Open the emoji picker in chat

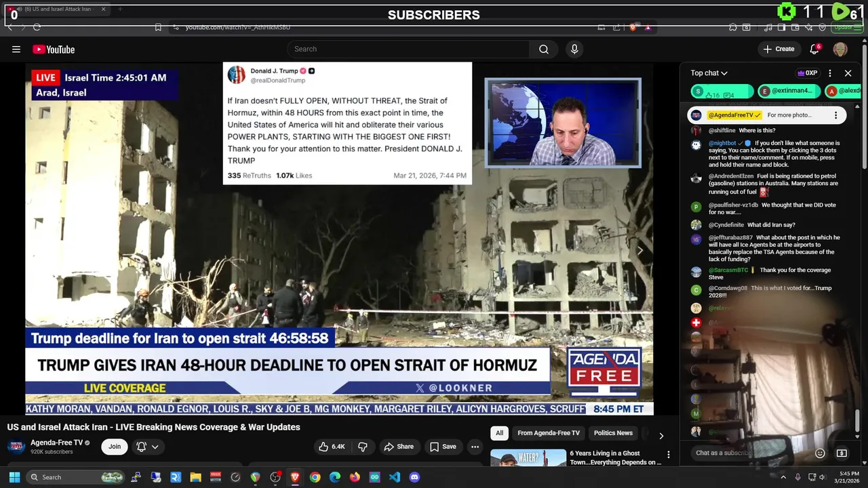point(820,453)
